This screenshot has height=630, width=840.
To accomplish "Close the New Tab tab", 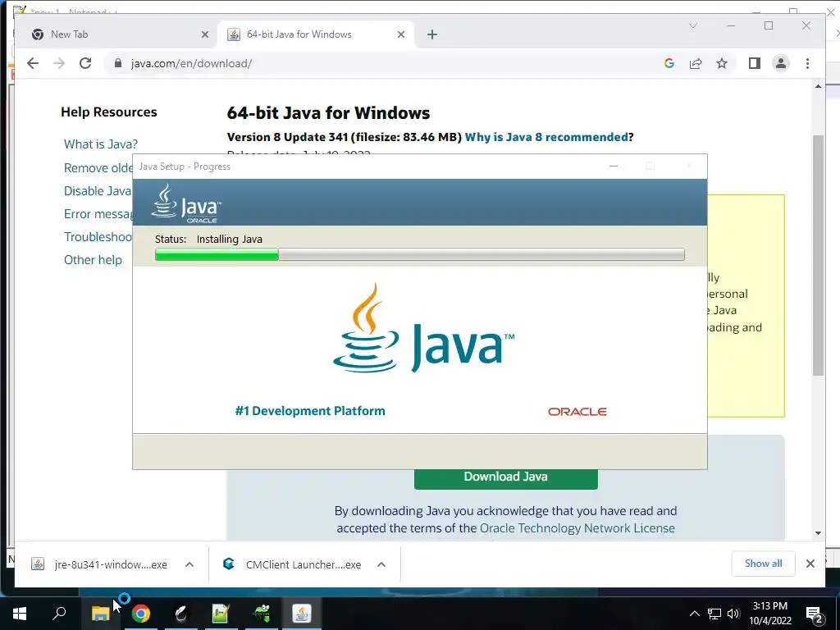I will [204, 34].
